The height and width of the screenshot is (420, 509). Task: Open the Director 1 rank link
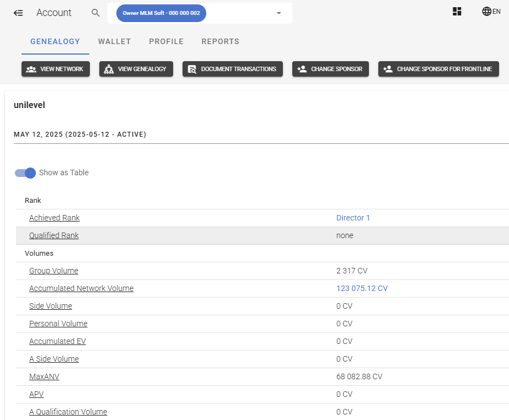(x=353, y=218)
